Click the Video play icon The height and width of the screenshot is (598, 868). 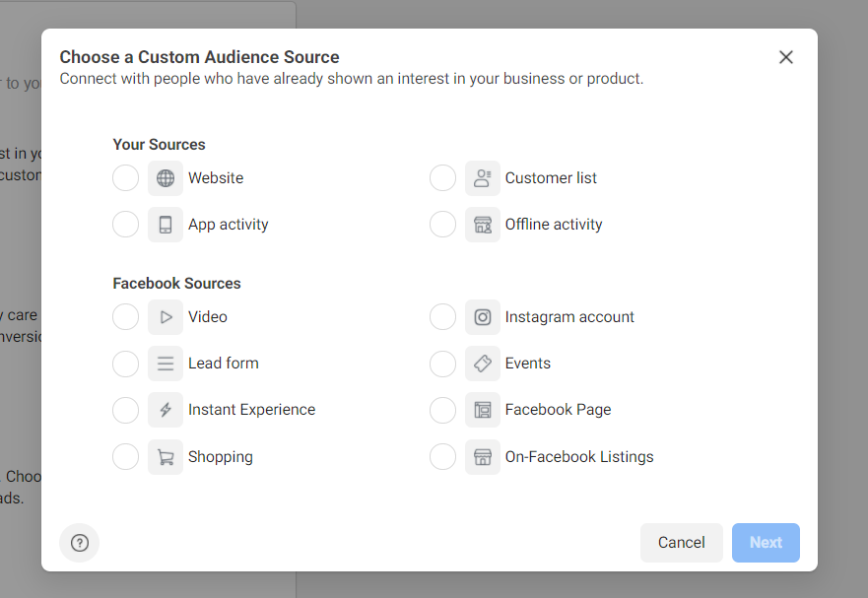(x=165, y=316)
